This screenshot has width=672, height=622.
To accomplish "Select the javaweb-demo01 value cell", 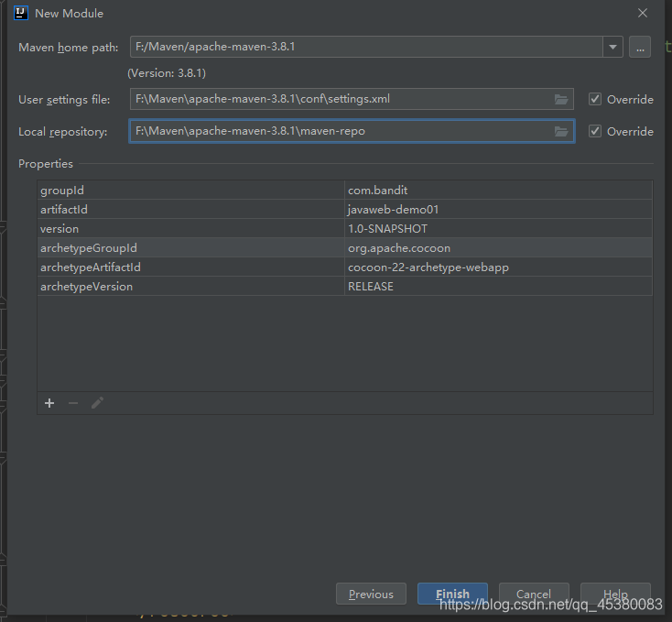I will pyautogui.click(x=498, y=209).
